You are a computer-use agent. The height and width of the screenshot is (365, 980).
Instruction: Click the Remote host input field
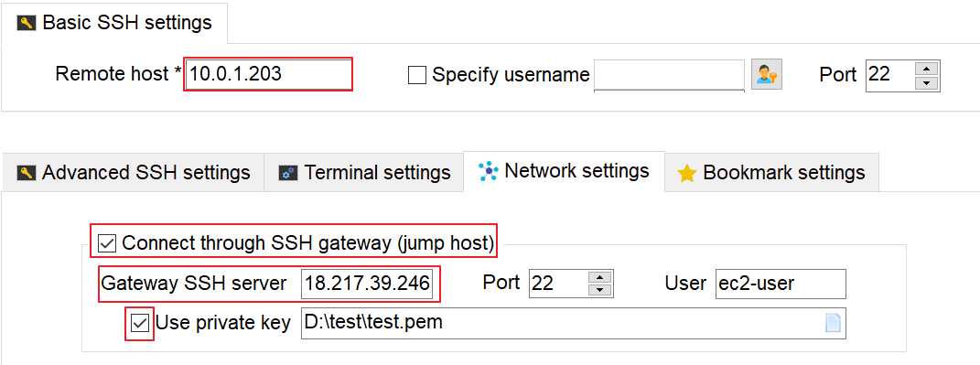(x=268, y=75)
